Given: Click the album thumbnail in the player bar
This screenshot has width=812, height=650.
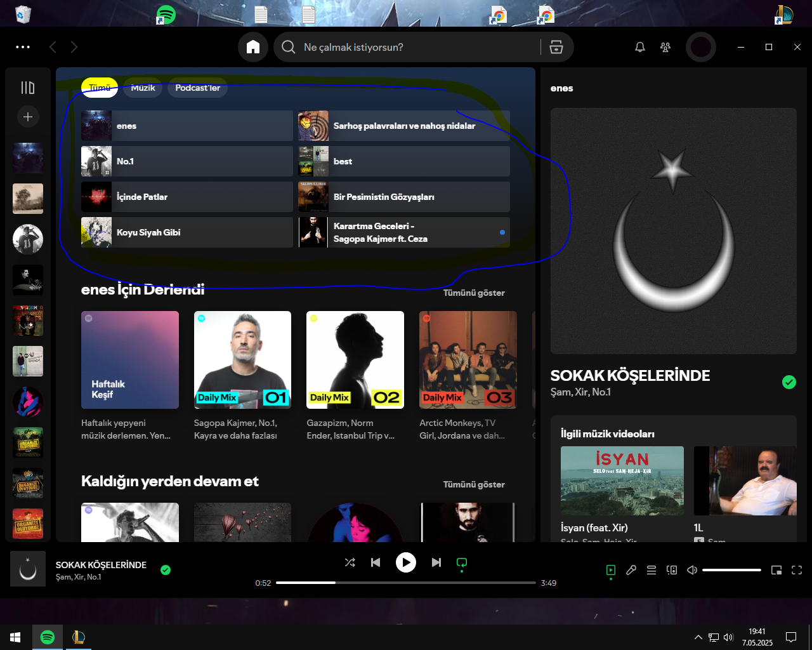Looking at the screenshot, I should tap(28, 569).
